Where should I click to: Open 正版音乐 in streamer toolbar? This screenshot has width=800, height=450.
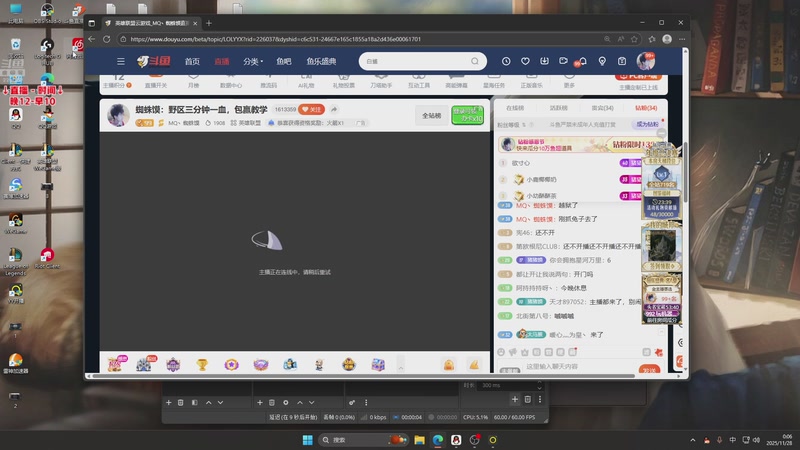532,82
